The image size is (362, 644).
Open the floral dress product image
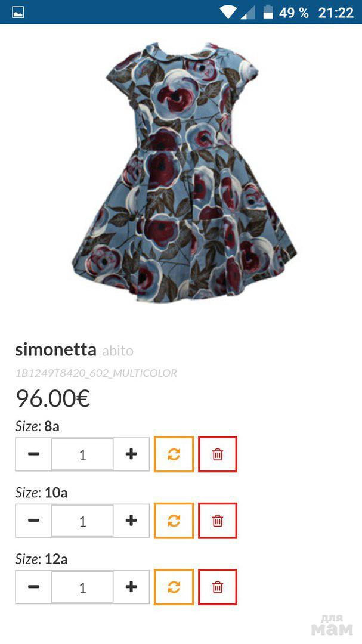coord(184,172)
